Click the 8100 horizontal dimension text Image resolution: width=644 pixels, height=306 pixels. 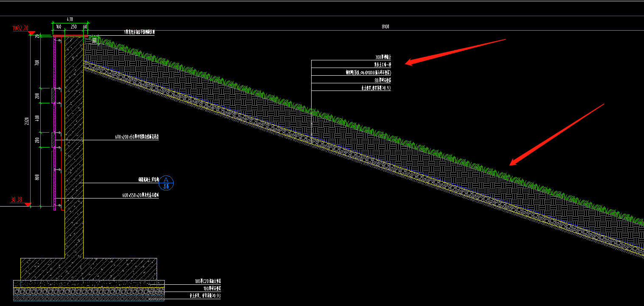pos(385,26)
